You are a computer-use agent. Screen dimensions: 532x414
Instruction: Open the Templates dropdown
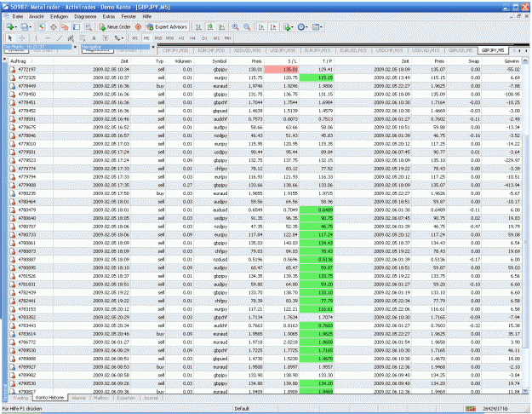317,26
